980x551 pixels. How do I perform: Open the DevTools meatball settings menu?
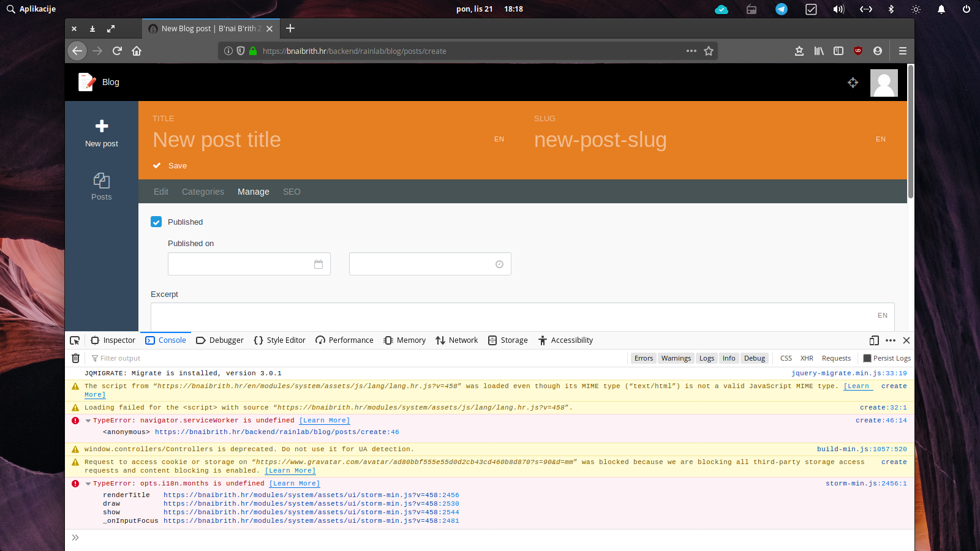point(890,340)
